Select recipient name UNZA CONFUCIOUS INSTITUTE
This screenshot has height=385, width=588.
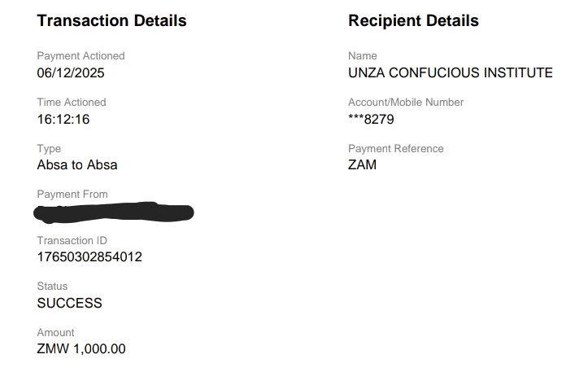(x=450, y=73)
